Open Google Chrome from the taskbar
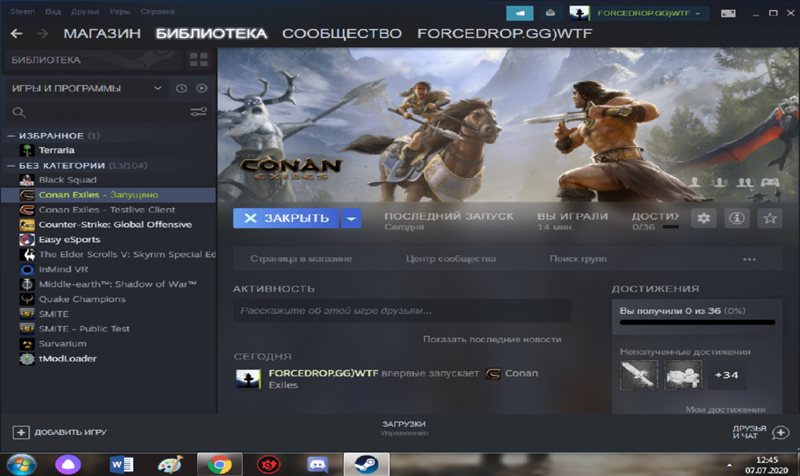The width and height of the screenshot is (800, 476). click(x=219, y=465)
